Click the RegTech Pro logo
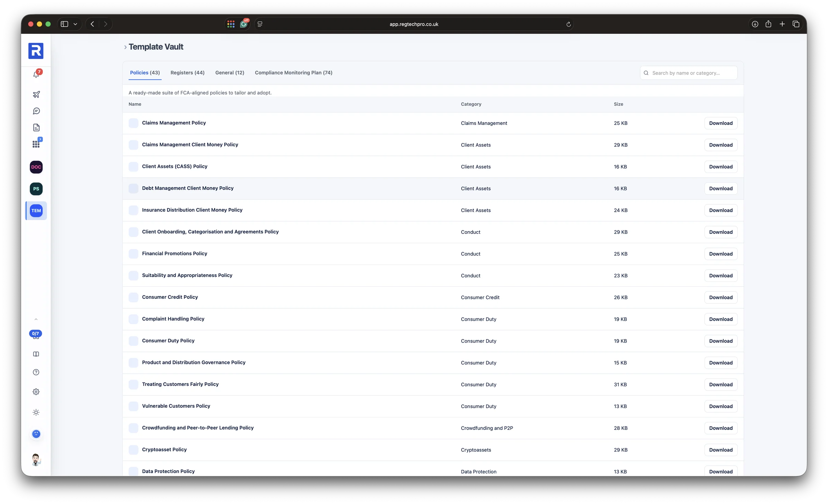This screenshot has width=828, height=504. 36,51
